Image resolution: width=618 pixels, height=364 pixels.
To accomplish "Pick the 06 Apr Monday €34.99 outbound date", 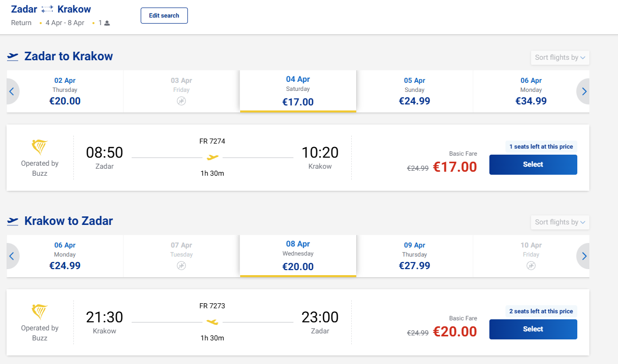I will pyautogui.click(x=531, y=91).
